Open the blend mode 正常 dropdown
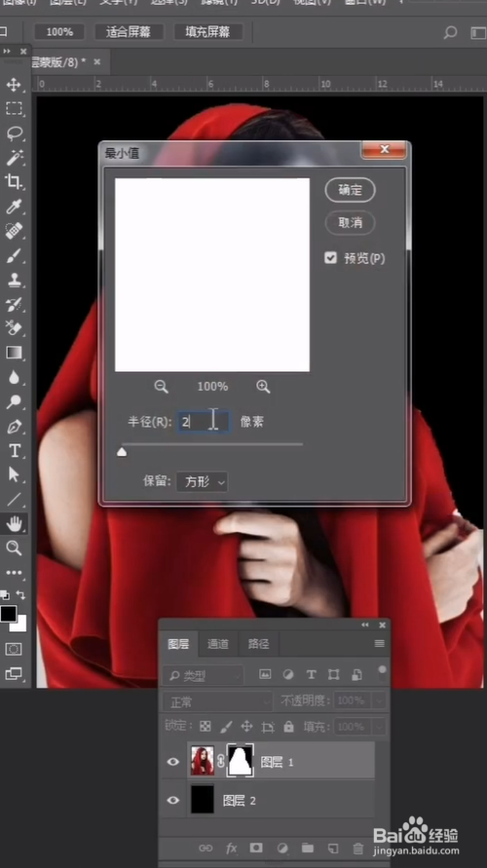 (x=218, y=702)
